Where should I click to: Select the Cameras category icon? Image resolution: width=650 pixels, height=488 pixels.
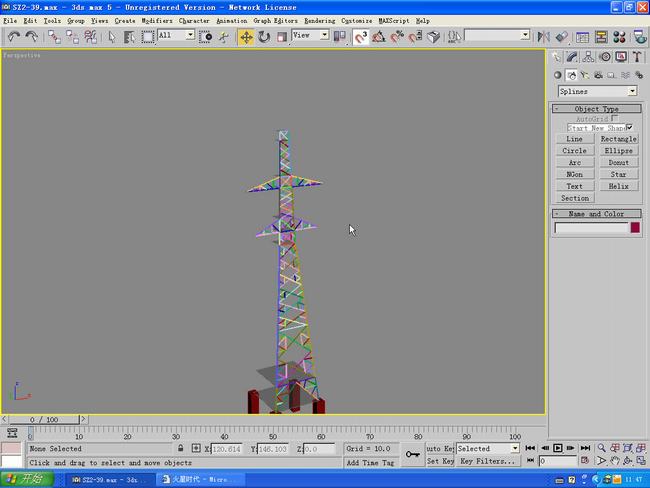(598, 75)
